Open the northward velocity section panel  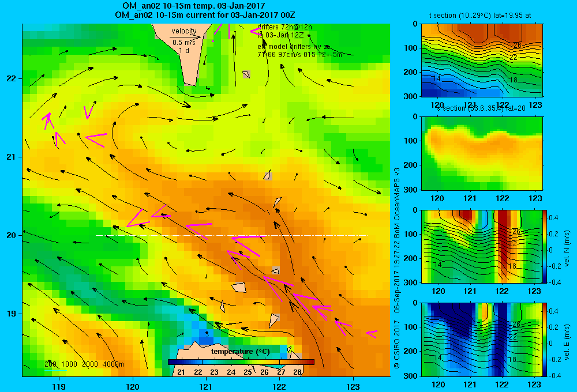click(482, 246)
